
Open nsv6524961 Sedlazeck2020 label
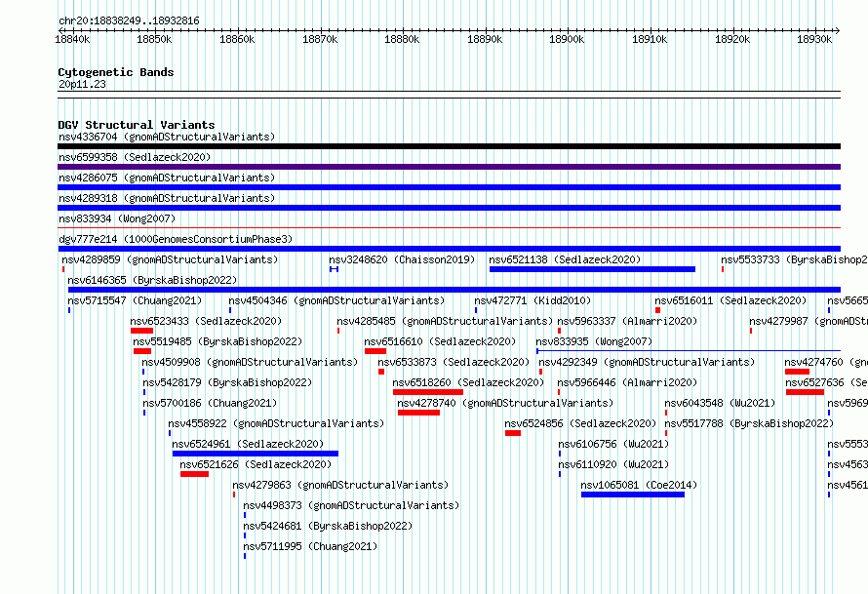coord(248,444)
